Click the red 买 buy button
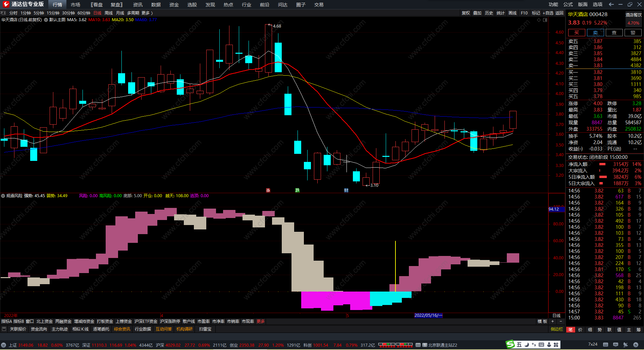The height and width of the screenshot is (350, 644). [x=577, y=33]
